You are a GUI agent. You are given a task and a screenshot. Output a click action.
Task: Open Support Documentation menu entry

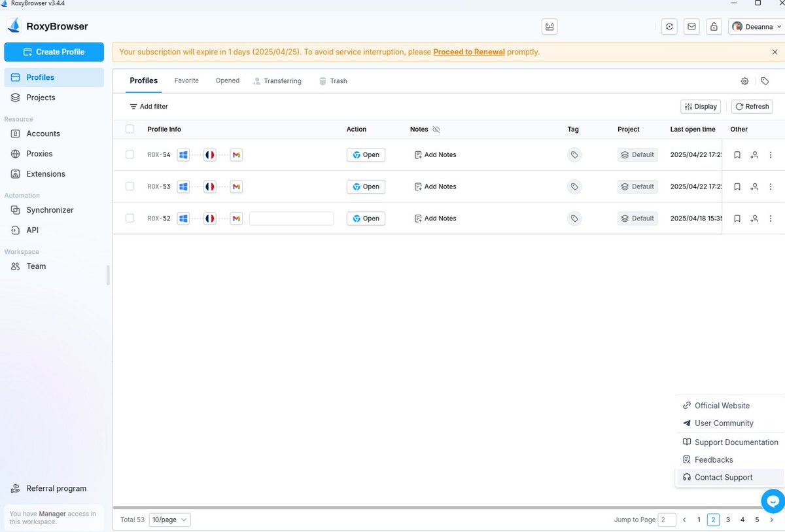point(729,442)
